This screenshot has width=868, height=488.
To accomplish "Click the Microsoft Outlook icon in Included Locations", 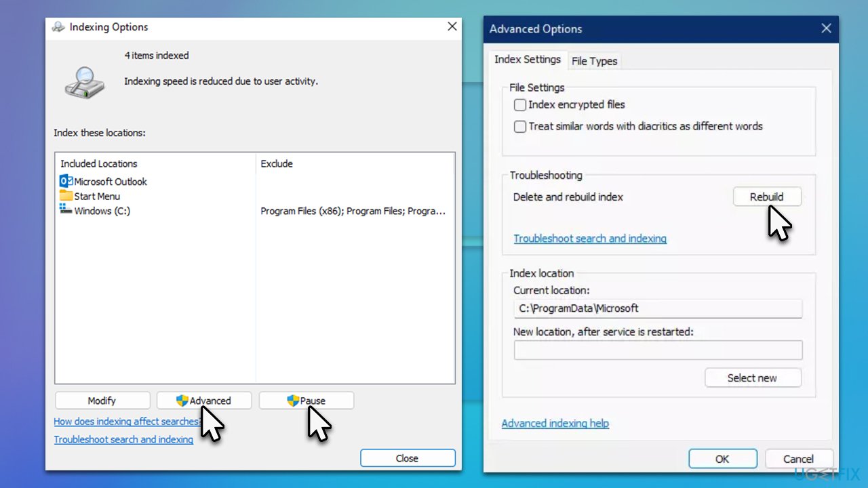I will [x=66, y=181].
